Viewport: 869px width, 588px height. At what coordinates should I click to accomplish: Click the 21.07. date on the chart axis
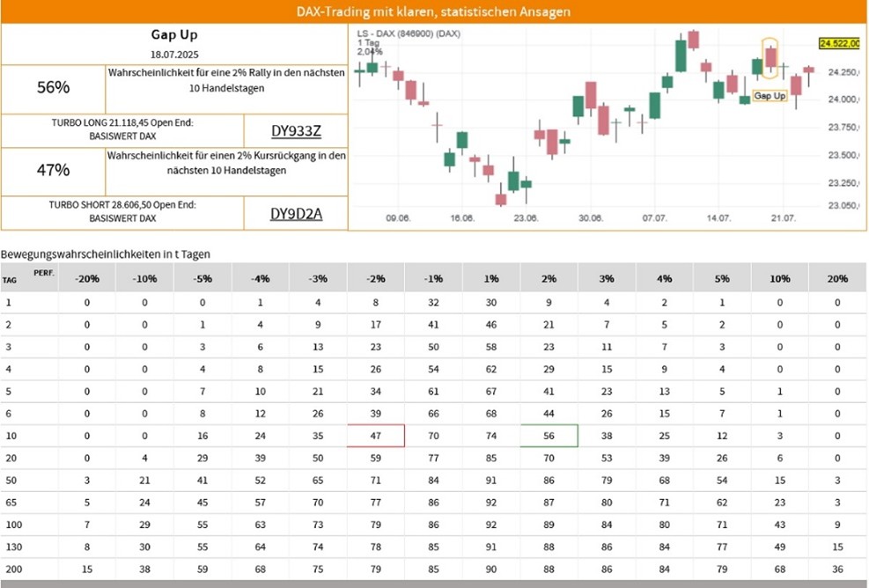coord(783,218)
